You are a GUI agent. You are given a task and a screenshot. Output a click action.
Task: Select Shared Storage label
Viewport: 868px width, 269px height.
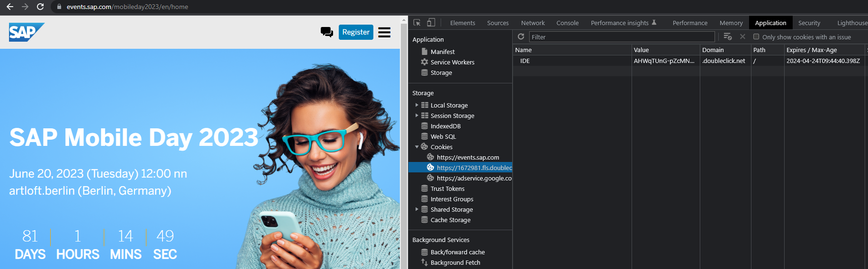point(452,209)
